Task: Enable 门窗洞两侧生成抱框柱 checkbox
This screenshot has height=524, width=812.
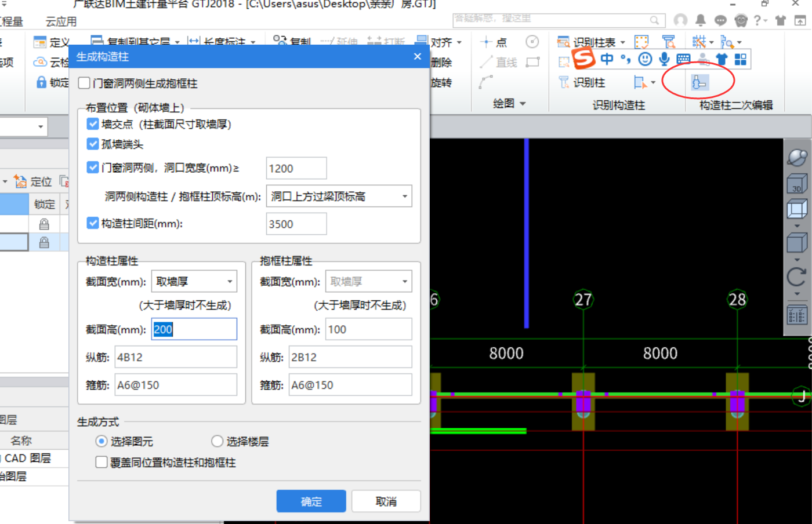Action: 84,83
